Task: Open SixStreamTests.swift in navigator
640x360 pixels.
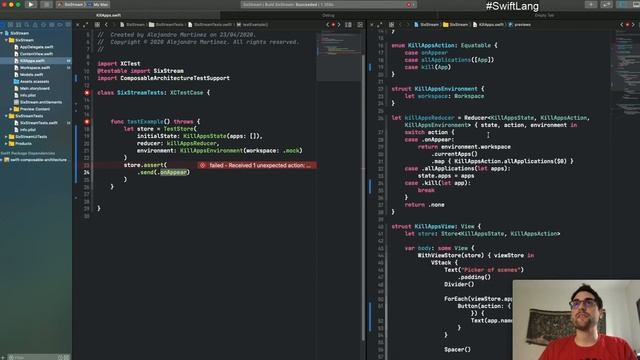Action: click(x=38, y=123)
